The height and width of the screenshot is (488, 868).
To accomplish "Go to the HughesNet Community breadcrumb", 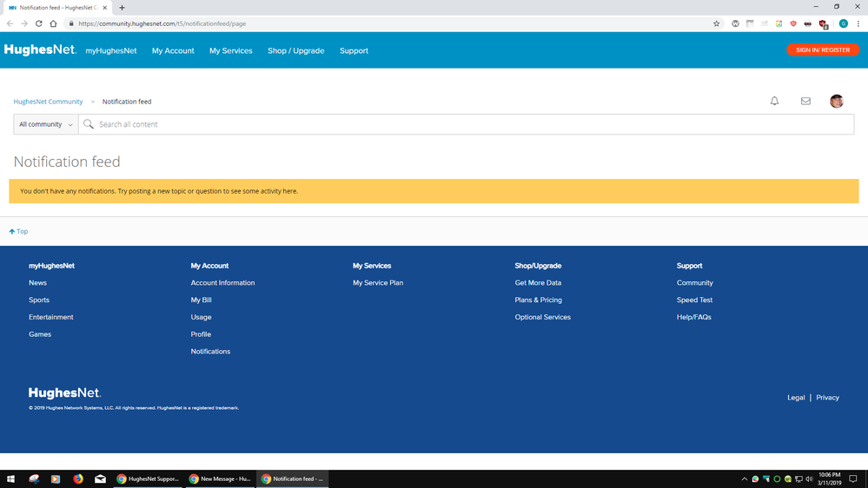I will pyautogui.click(x=48, y=102).
